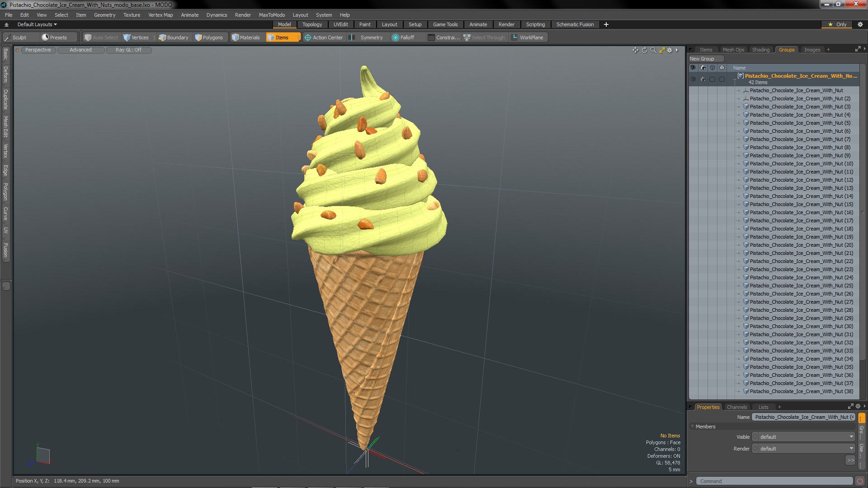868x488 pixels.
Task: Toggle Auto Select mode
Action: tap(101, 38)
